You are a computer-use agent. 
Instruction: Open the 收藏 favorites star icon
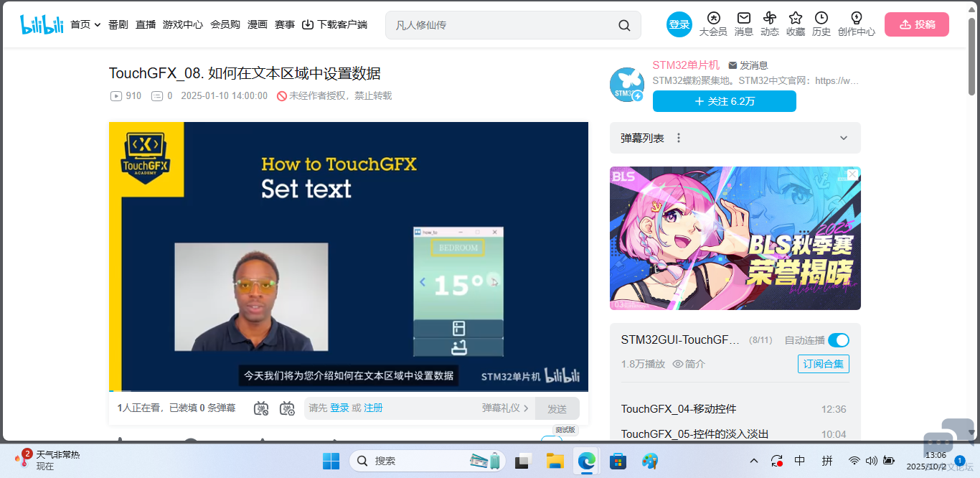click(x=796, y=24)
